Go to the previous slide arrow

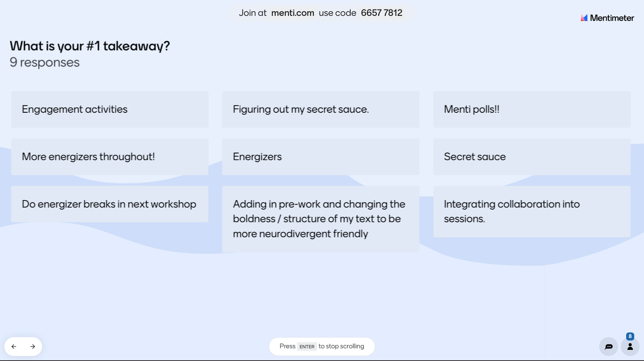14,346
